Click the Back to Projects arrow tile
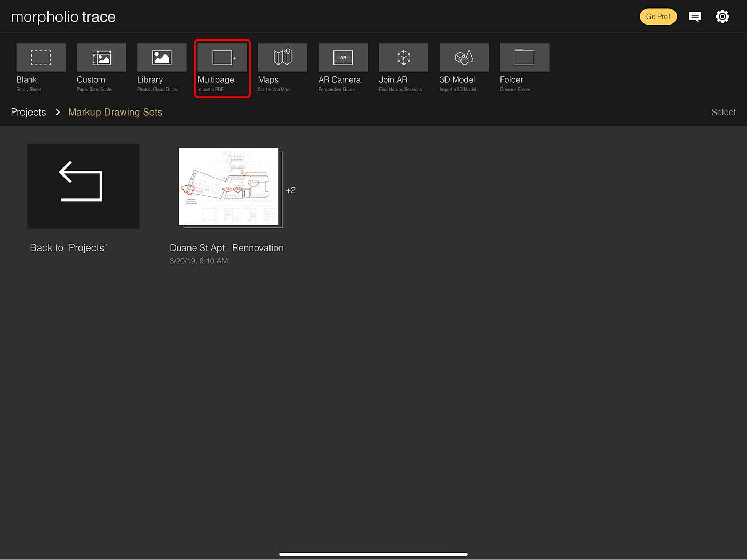The image size is (747, 560). [x=83, y=186]
